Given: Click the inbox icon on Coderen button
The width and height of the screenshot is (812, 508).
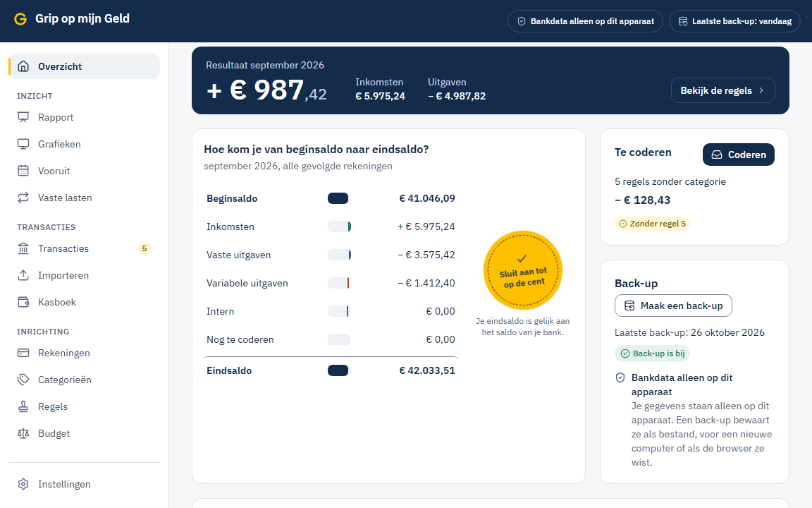Looking at the screenshot, I should [717, 155].
